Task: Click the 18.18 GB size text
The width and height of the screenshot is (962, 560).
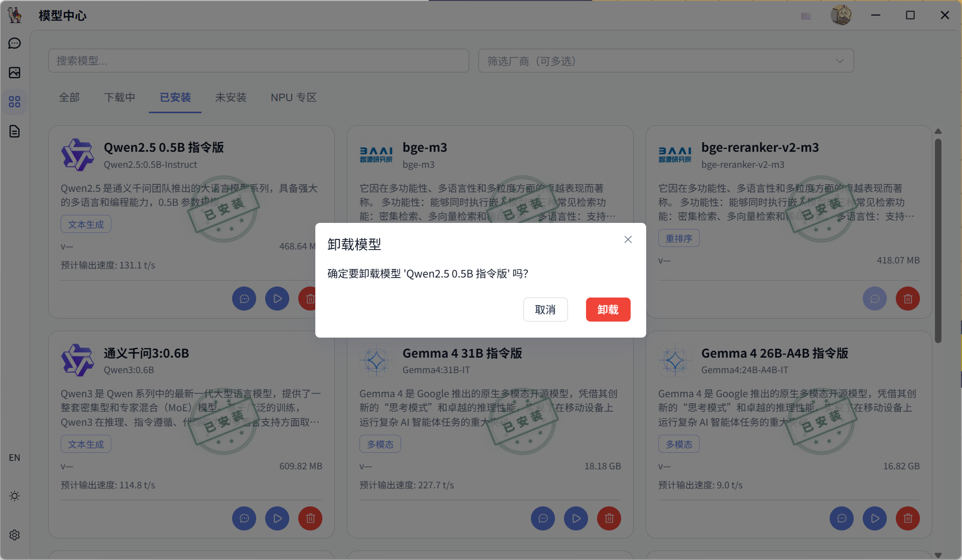Action: [x=603, y=466]
